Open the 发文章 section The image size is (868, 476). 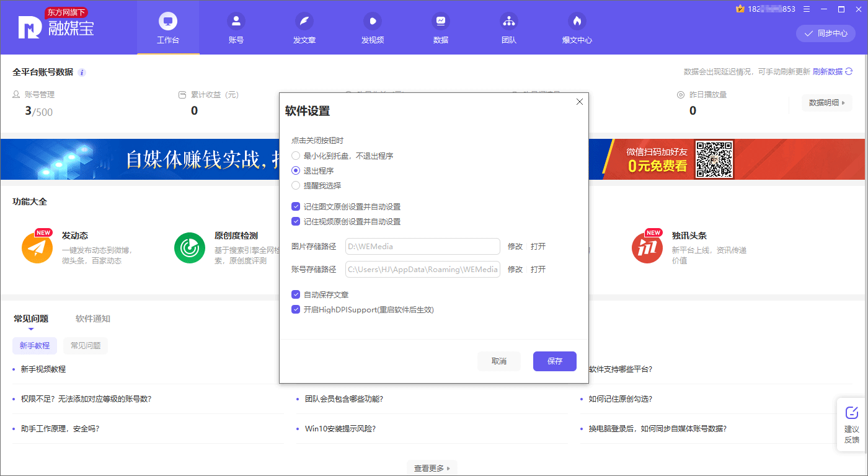pos(304,27)
